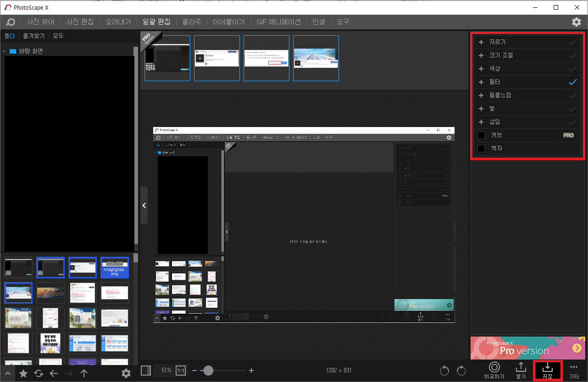Select the 폴더 sub-tab
Image resolution: width=588 pixels, height=382 pixels.
tap(10, 36)
